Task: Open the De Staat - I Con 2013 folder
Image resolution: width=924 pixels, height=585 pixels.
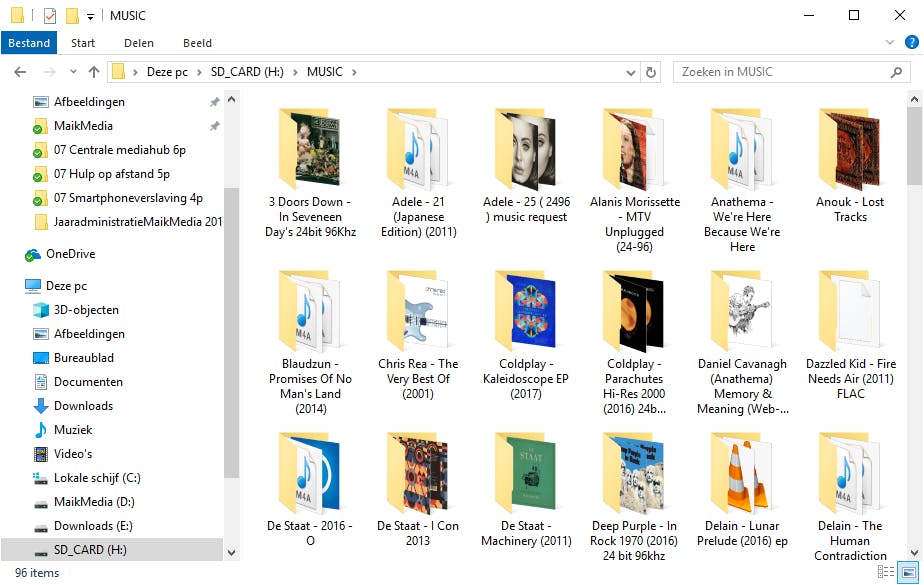Action: [418, 489]
